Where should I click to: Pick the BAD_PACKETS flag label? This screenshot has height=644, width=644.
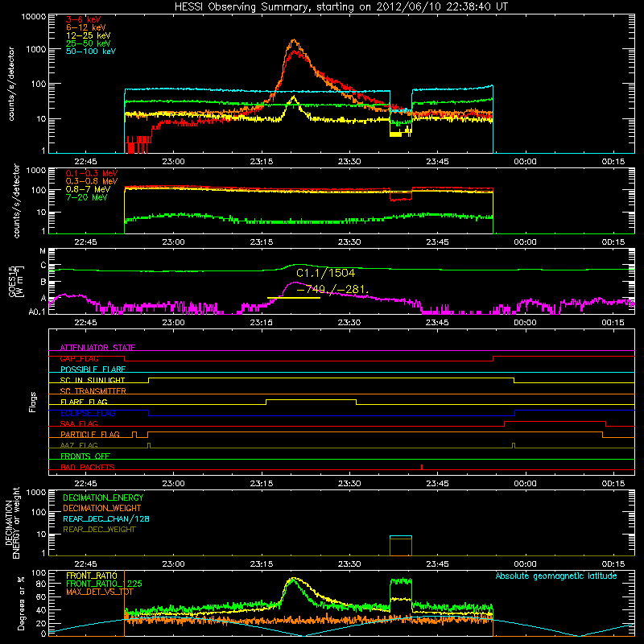pos(88,467)
